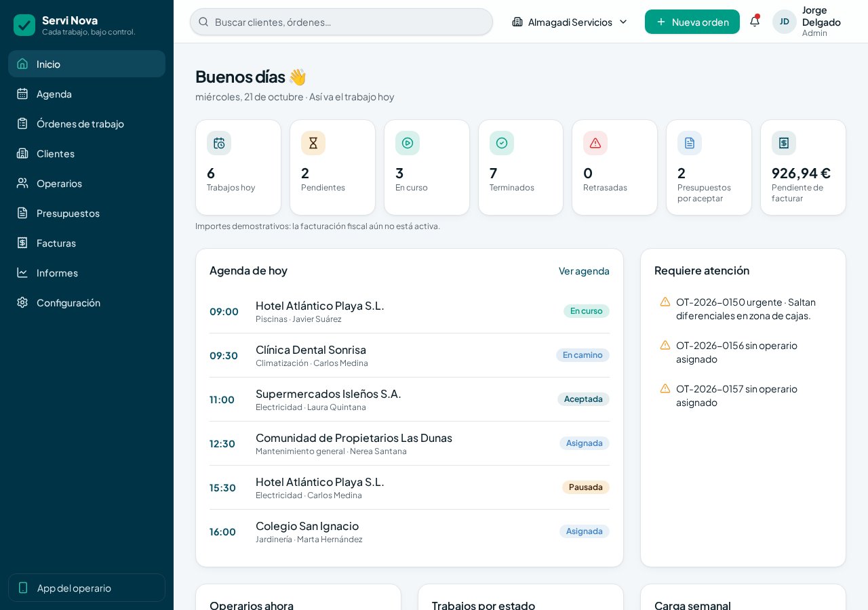Open Configuración in the sidebar
Screen dimensions: 868x610
[87, 302]
